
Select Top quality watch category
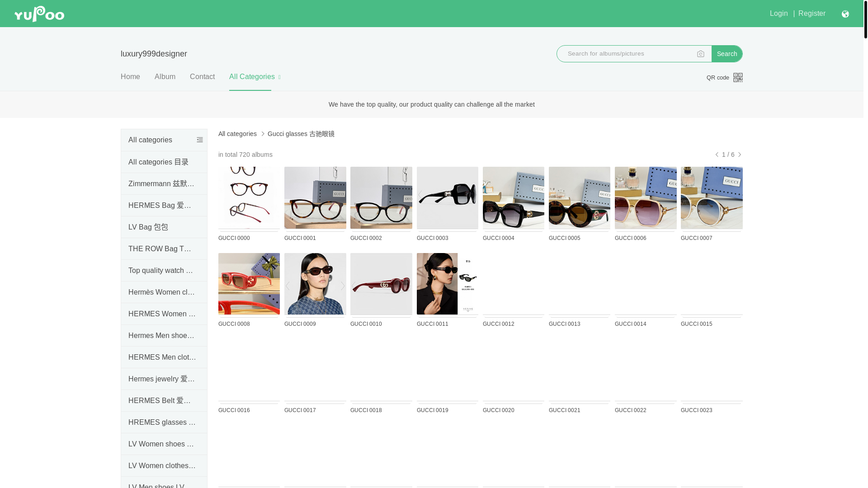point(164,271)
